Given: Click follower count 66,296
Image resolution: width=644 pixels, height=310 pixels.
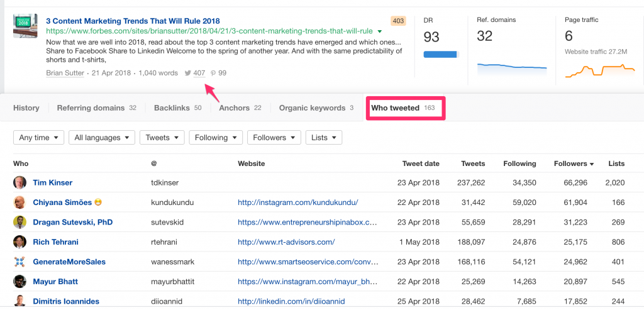Looking at the screenshot, I should pyautogui.click(x=575, y=183).
